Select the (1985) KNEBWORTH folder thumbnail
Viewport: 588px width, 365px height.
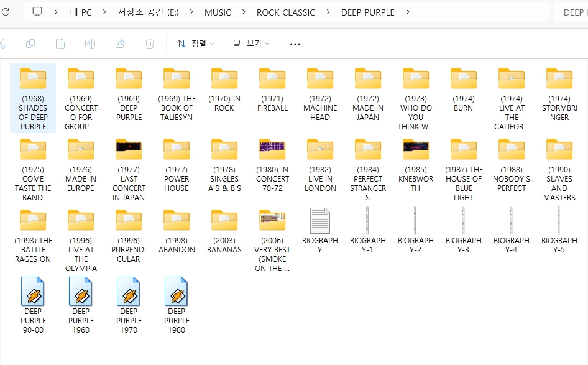tap(416, 150)
